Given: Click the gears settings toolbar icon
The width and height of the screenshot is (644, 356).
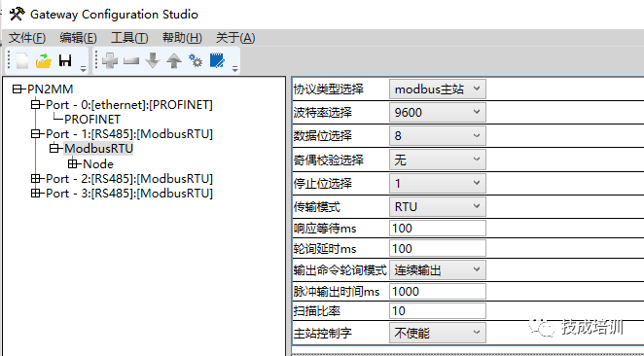Looking at the screenshot, I should point(196,60).
